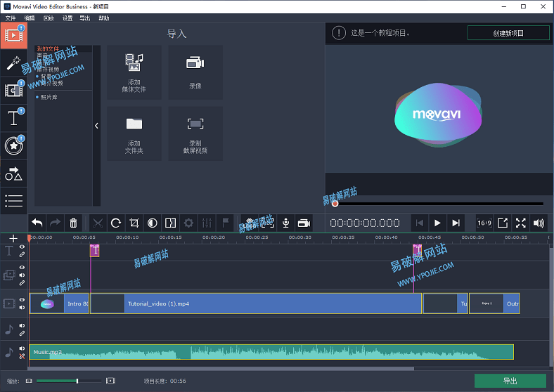
Task: Toggle preview volume speaker
Action: 539,223
